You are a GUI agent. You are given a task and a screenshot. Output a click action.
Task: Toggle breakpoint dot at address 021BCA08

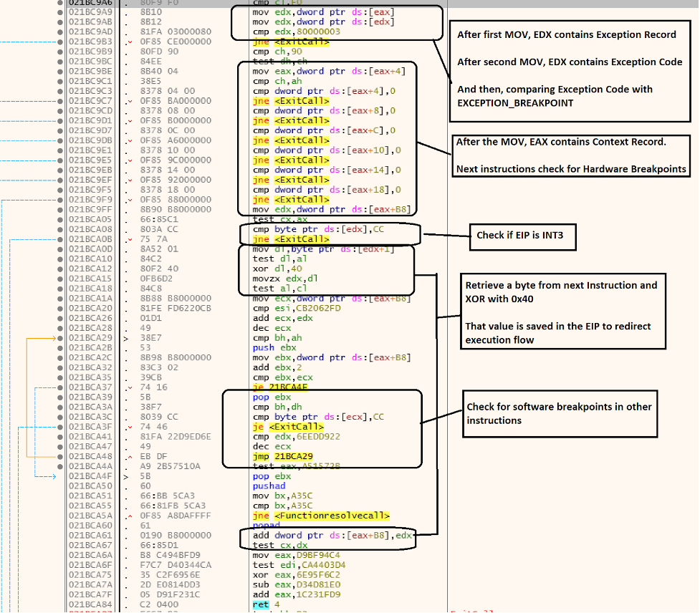tap(59, 229)
